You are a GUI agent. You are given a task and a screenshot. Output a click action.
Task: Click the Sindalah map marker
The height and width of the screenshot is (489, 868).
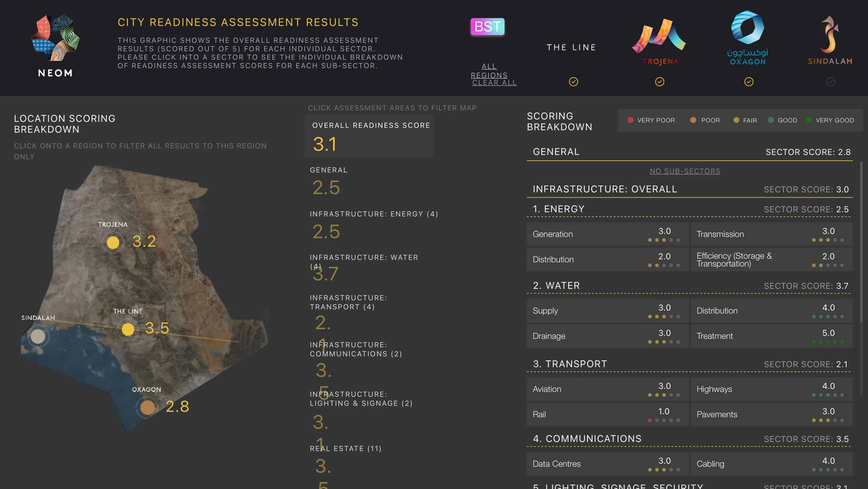pos(37,336)
